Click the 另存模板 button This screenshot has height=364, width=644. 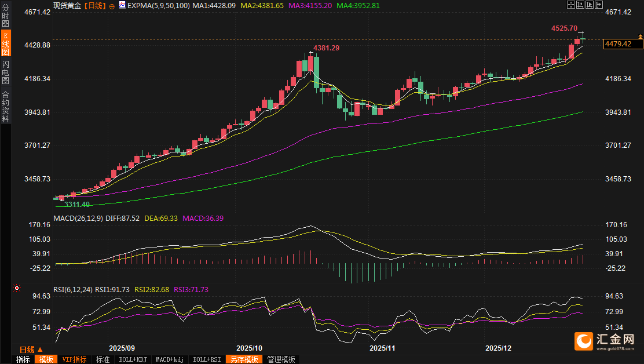point(244,359)
